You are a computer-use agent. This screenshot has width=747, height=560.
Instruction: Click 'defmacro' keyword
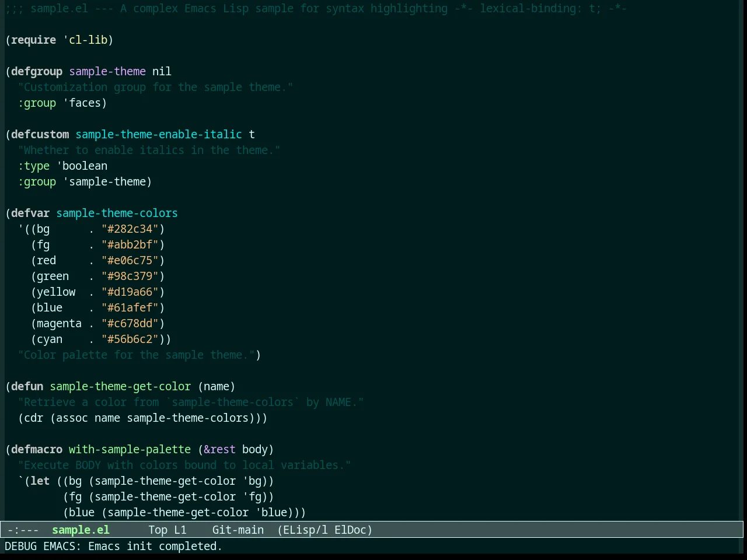(37, 449)
